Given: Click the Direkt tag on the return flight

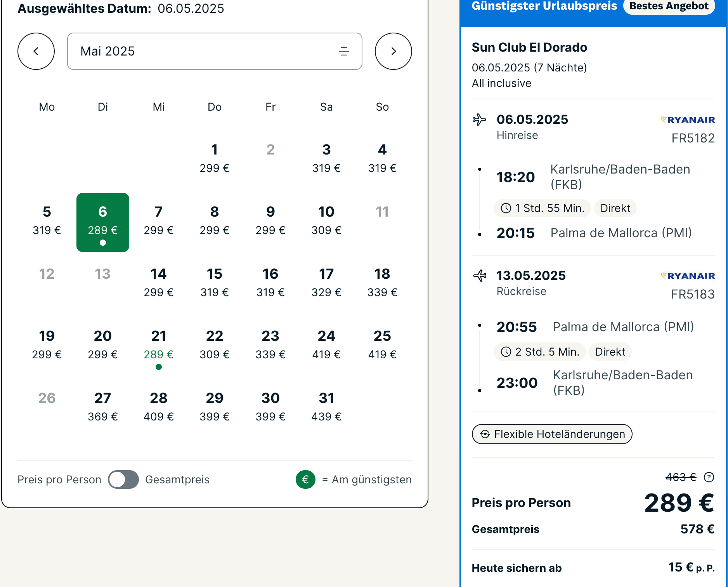Looking at the screenshot, I should (610, 352).
